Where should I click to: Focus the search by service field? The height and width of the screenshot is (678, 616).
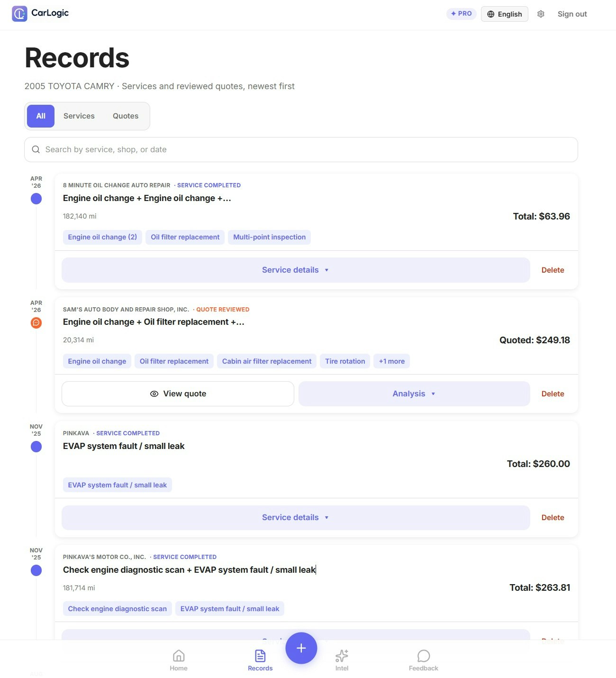[301, 149]
